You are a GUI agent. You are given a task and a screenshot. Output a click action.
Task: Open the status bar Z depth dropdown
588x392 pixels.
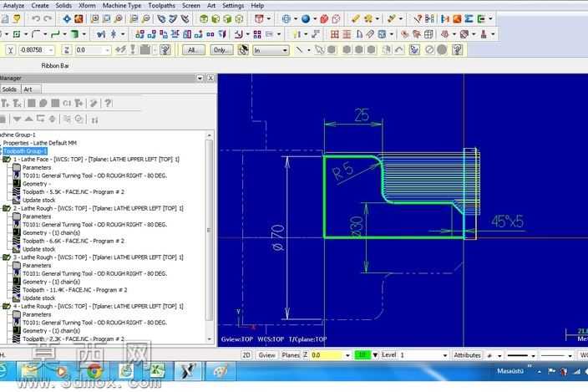[347, 355]
